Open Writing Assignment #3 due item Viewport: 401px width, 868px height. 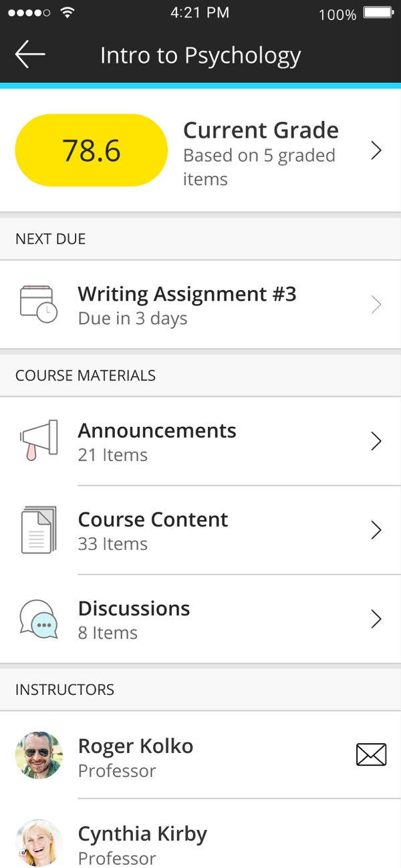click(187, 305)
